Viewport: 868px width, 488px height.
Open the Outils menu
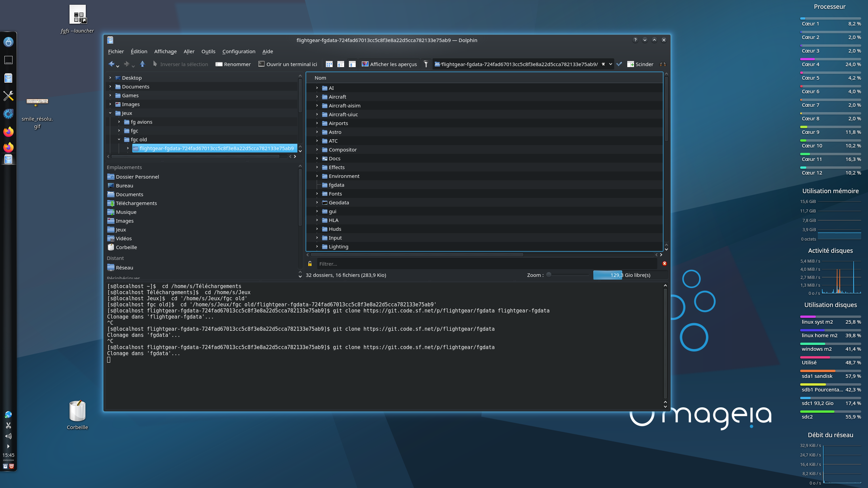coord(208,52)
